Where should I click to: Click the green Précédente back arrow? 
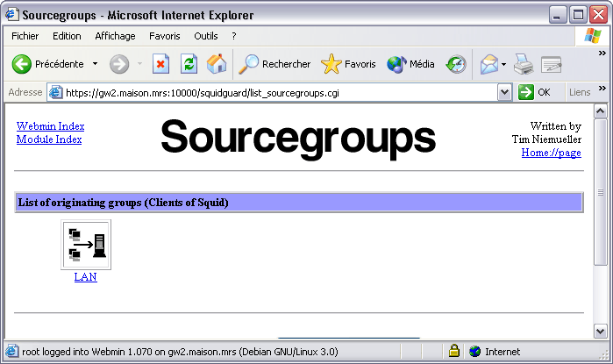click(22, 64)
